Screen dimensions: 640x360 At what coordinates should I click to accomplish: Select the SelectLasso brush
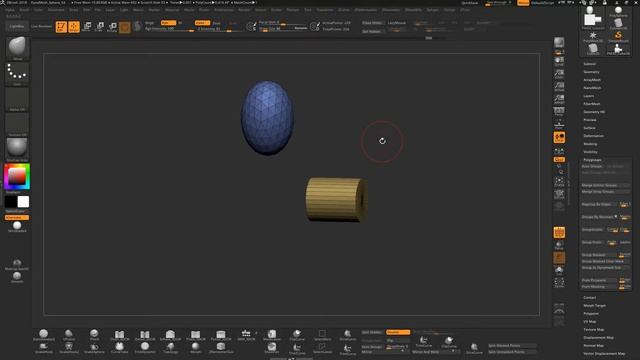coord(322,347)
